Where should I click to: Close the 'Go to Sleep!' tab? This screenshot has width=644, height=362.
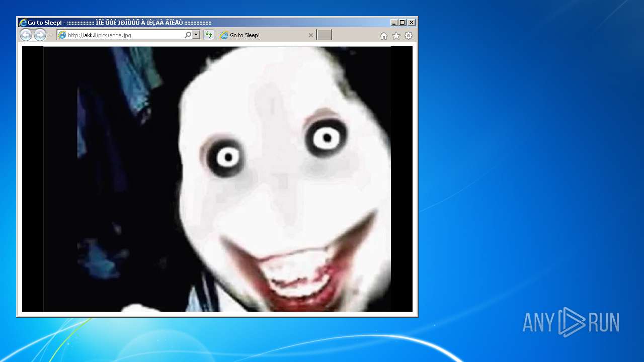point(310,35)
